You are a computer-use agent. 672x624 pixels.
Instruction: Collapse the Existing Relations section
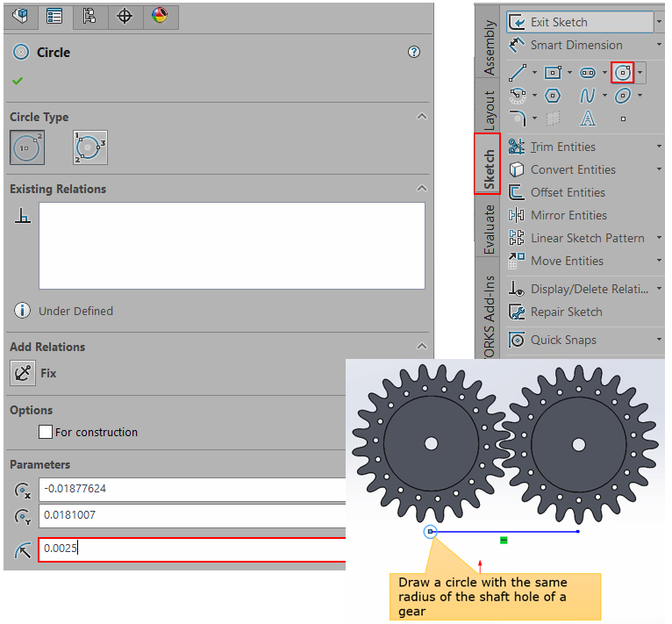pos(422,189)
